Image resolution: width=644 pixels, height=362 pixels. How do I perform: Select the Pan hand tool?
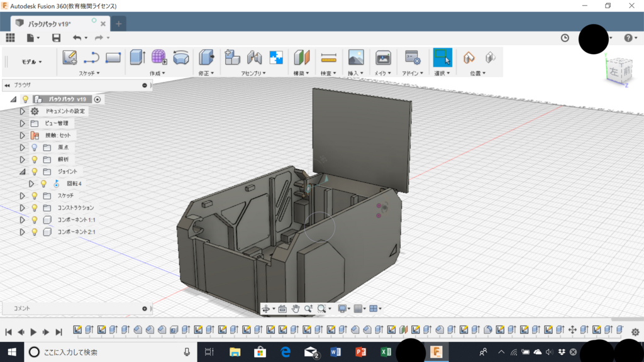pyautogui.click(x=296, y=309)
